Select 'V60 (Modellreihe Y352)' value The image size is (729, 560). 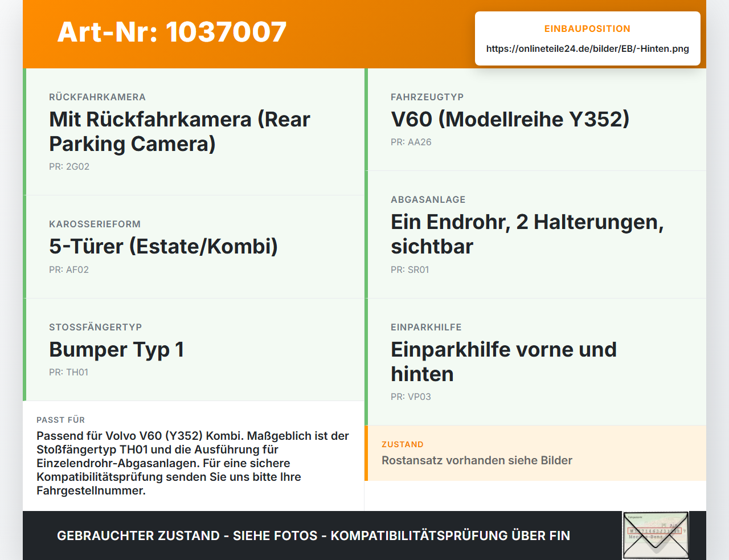point(510,119)
